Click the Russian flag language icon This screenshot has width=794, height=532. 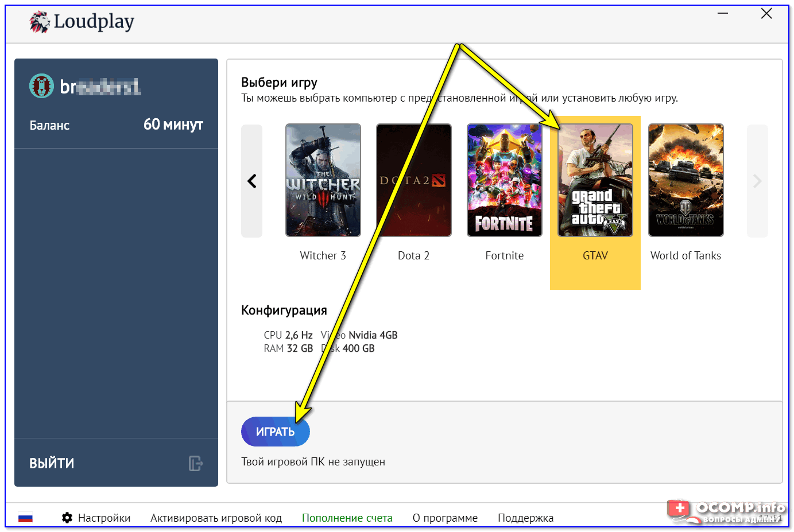(25, 518)
